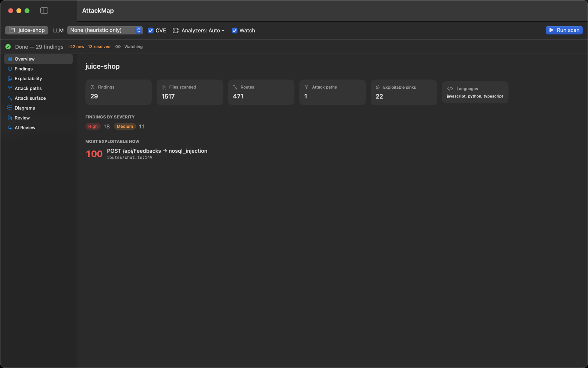Click the routes/chat.ts:149 file path
This screenshot has width=588, height=368.
coord(130,158)
